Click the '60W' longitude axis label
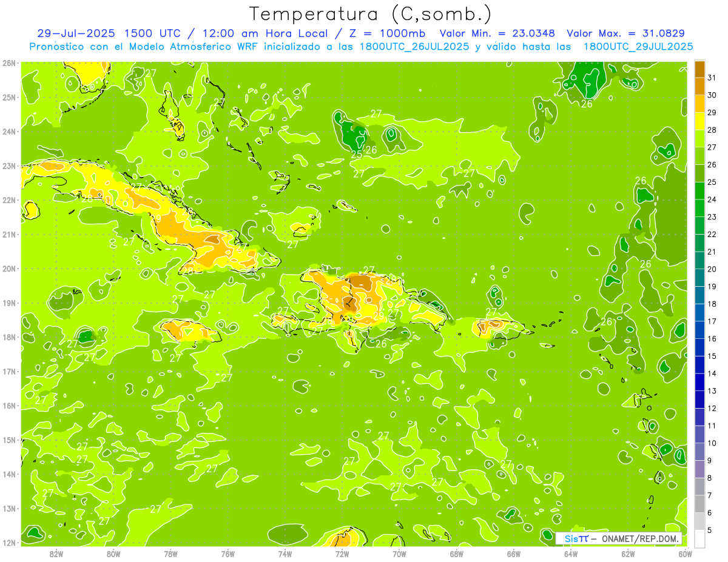 point(685,554)
